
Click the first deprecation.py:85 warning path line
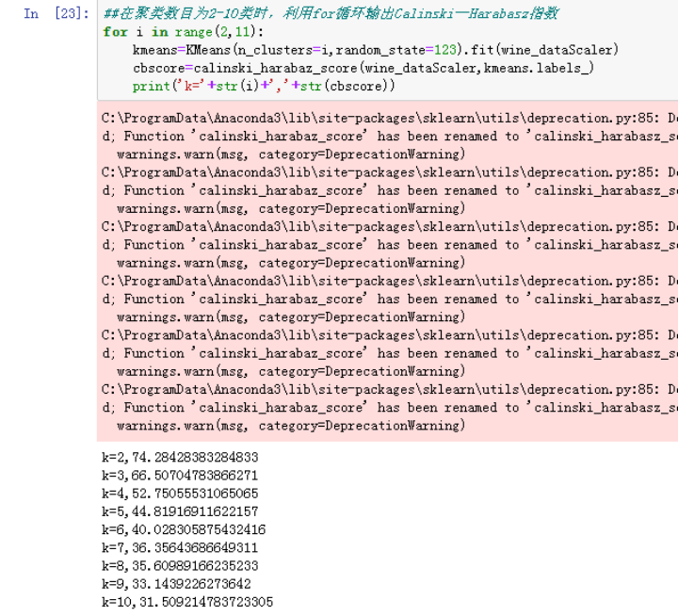[x=390, y=118]
